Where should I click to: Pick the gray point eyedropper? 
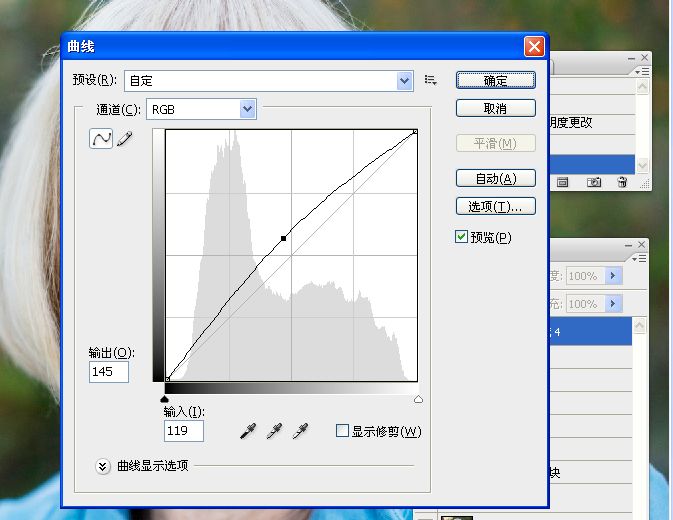pos(274,431)
